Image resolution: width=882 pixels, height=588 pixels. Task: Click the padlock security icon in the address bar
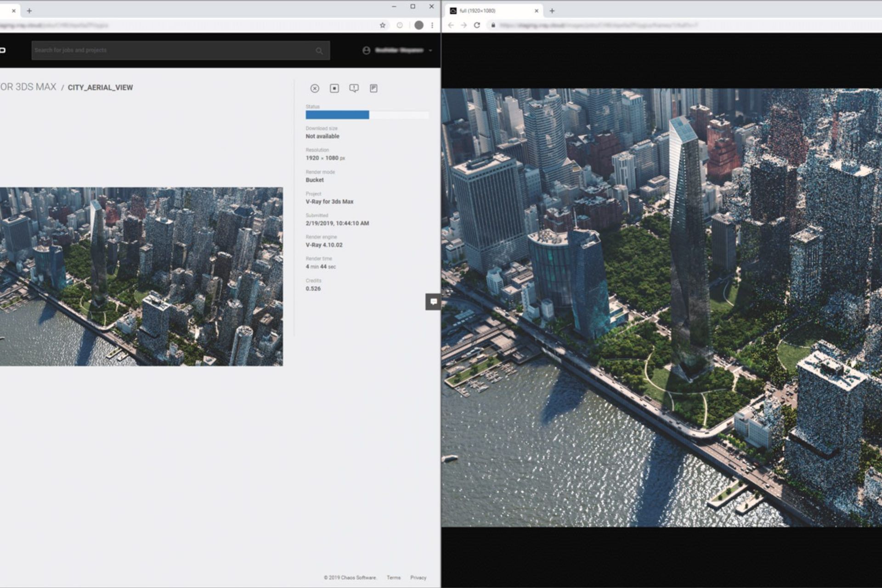click(492, 26)
